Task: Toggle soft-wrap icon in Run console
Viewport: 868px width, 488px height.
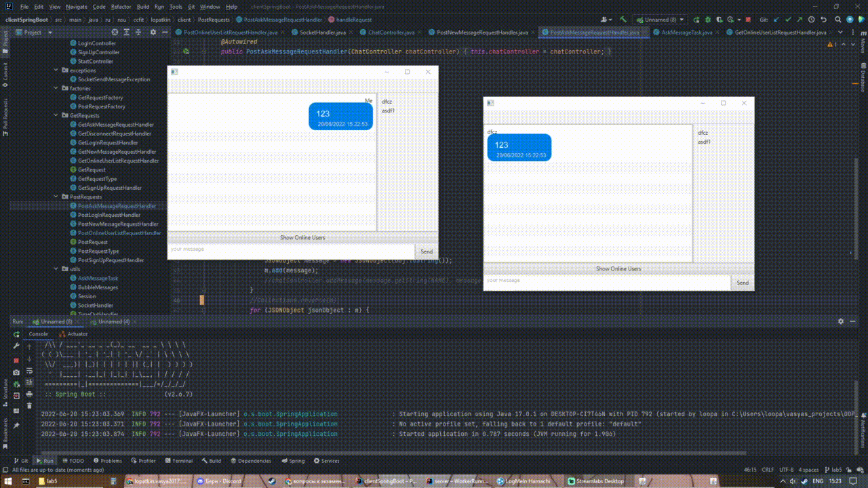Action: (x=29, y=371)
